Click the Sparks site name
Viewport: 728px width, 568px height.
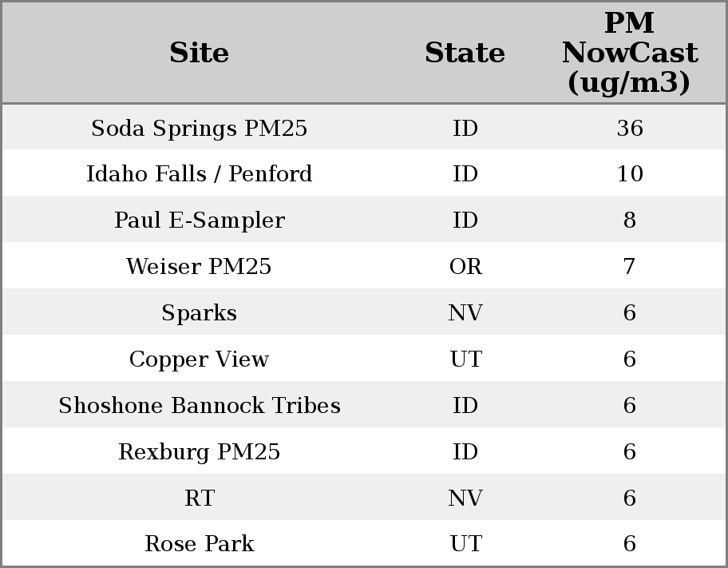[199, 313]
